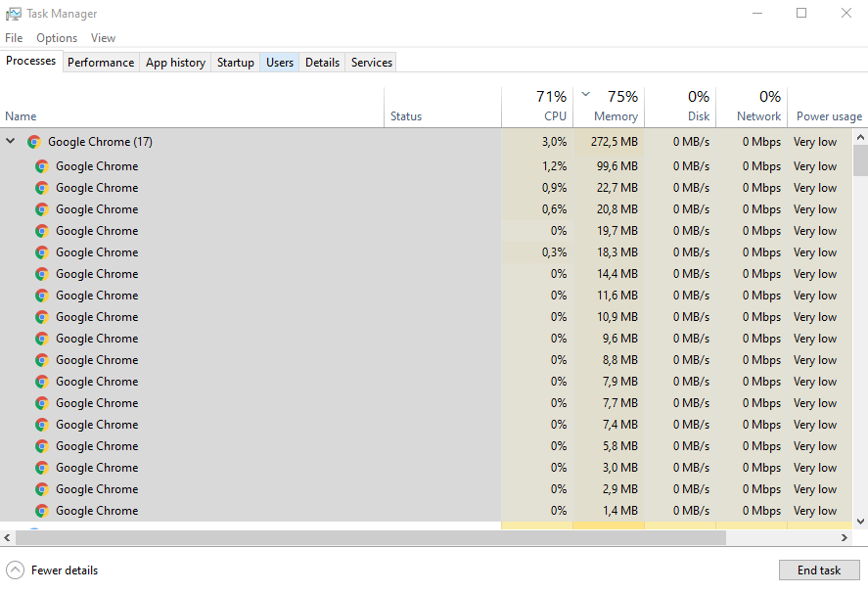Switch to the Services tab
The height and width of the screenshot is (593, 868).
(372, 63)
